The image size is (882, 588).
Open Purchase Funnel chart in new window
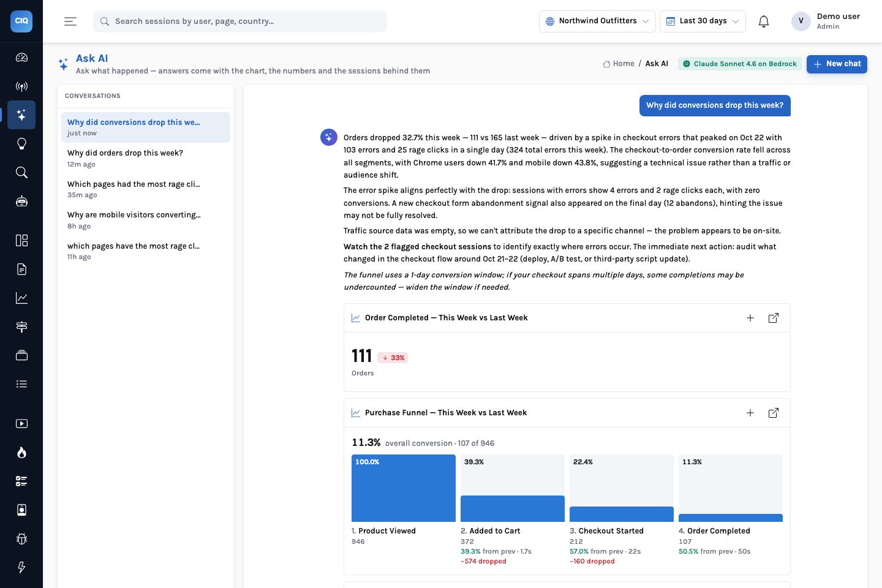[774, 413]
